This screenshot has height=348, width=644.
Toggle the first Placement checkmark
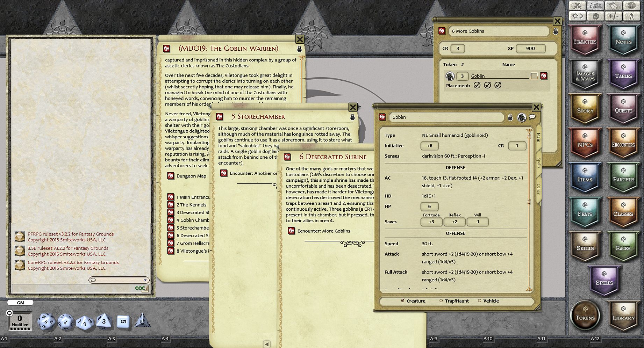click(x=477, y=85)
